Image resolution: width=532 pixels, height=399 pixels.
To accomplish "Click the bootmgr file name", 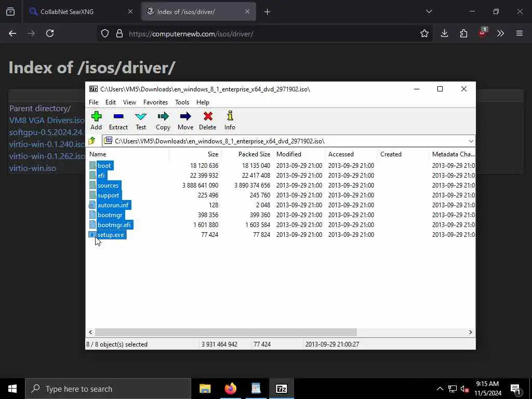I will [110, 215].
